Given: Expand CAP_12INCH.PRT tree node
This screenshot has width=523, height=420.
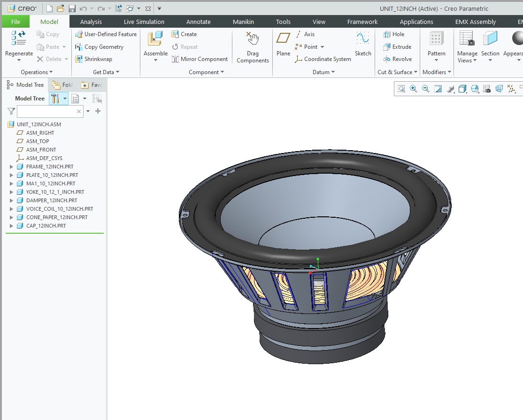Looking at the screenshot, I should (11, 226).
